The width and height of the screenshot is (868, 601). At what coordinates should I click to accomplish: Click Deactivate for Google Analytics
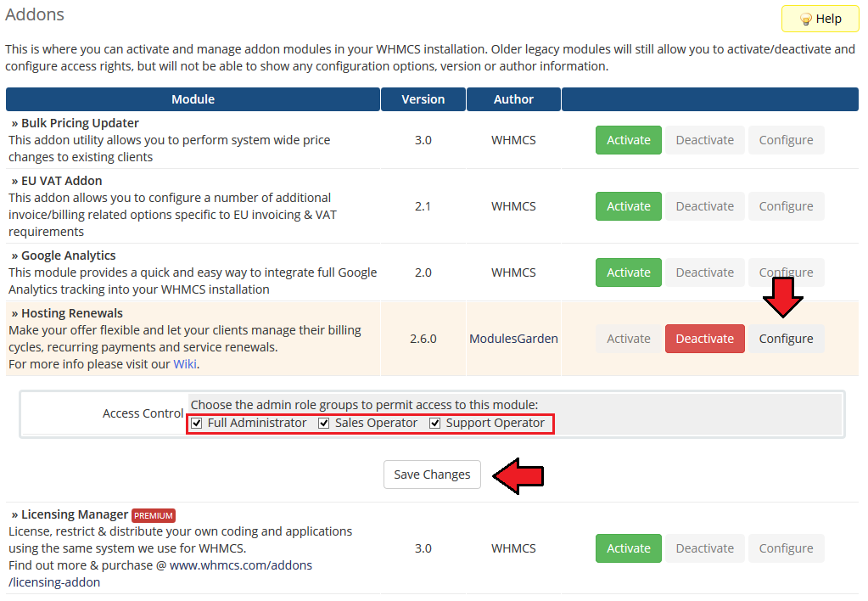705,272
